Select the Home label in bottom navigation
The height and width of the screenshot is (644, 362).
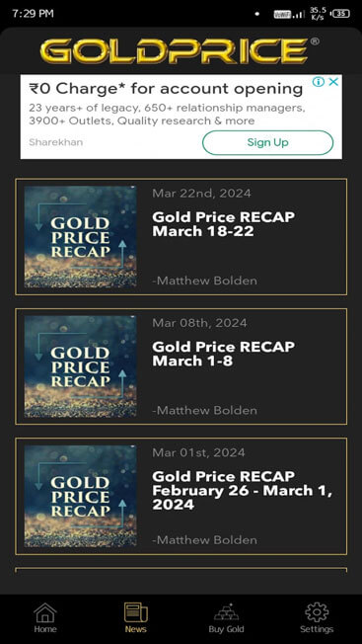(x=45, y=629)
